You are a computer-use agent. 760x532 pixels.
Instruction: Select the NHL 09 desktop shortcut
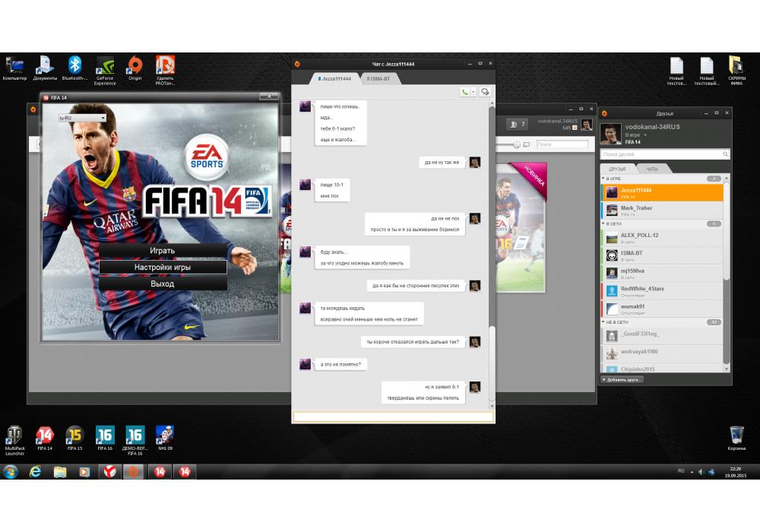[165, 438]
